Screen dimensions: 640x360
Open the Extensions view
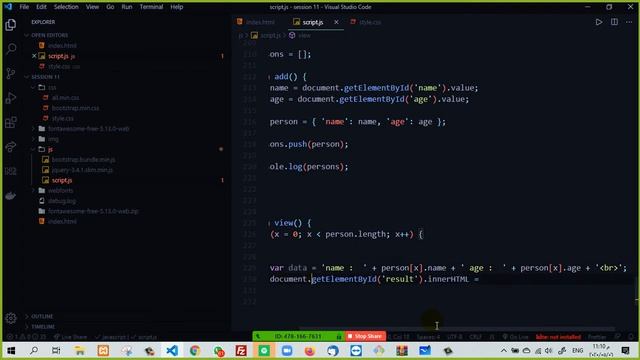[x=11, y=122]
